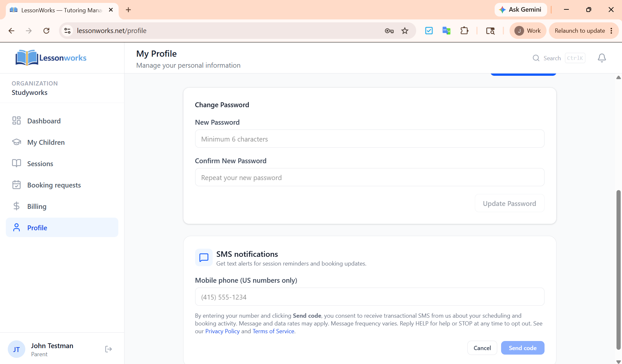622x364 pixels.
Task: Click the scroll up arrow on the page
Action: (x=618, y=78)
